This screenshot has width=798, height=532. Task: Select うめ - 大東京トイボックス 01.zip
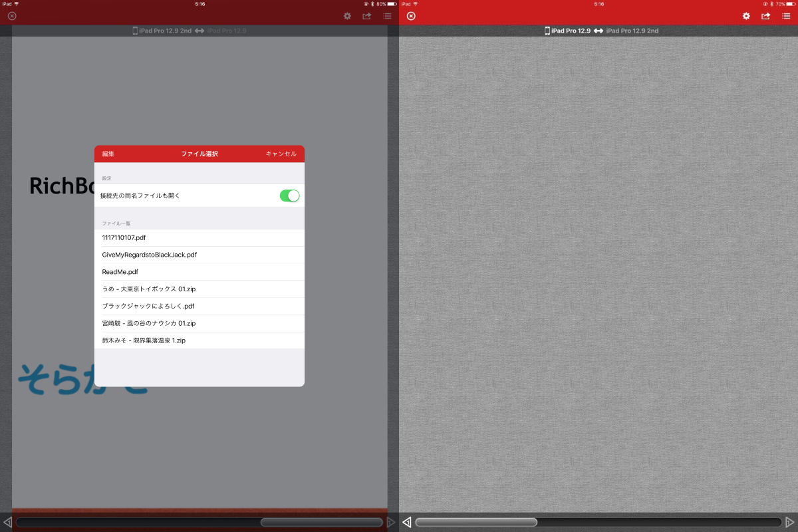199,289
